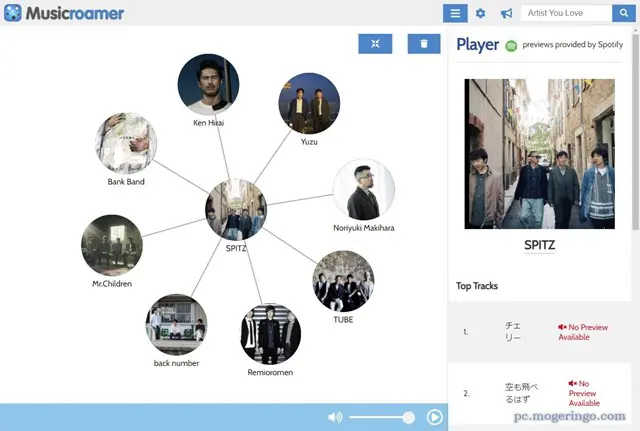Focus the Artist You Love search field
640x431 pixels.
(x=567, y=13)
